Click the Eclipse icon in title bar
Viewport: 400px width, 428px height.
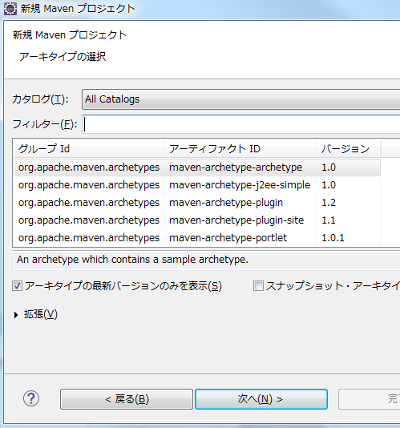point(10,8)
